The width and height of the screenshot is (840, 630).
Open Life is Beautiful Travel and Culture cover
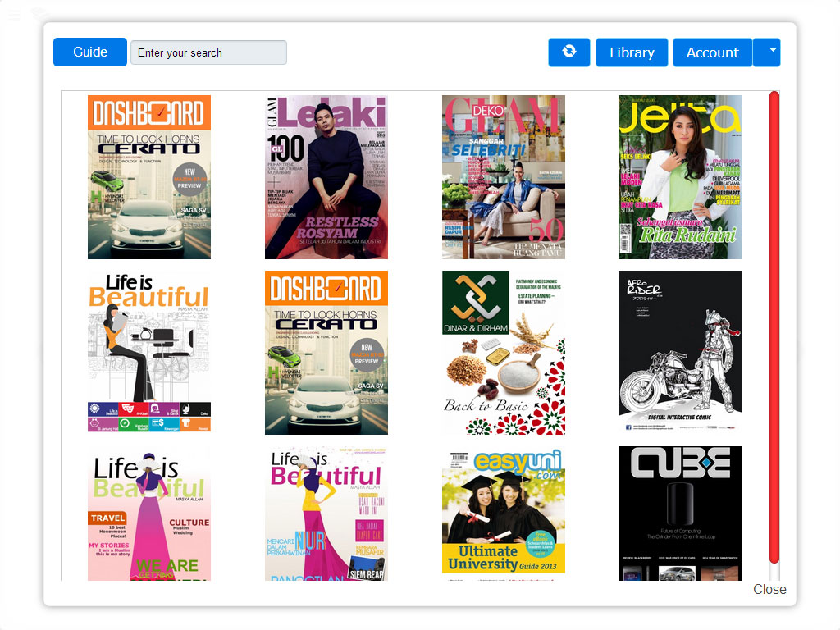pos(149,514)
